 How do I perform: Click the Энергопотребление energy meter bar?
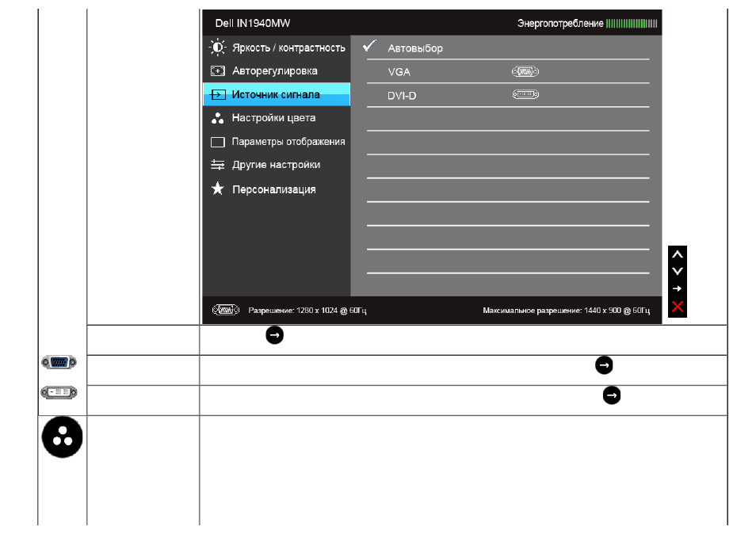(x=632, y=24)
